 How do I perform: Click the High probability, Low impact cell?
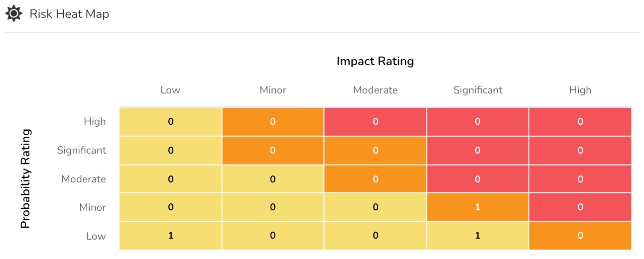pyautogui.click(x=170, y=121)
